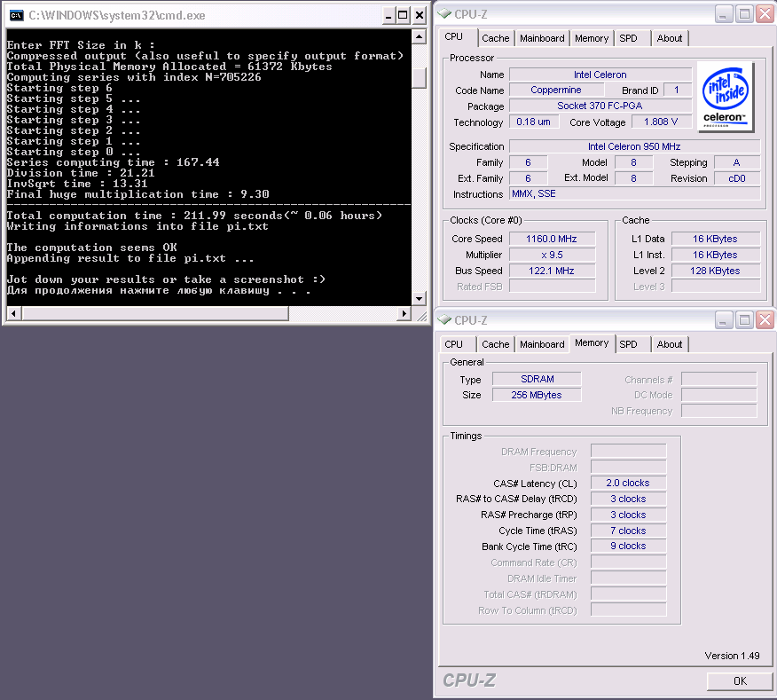Click memory Type value 'SDRAM'
The width and height of the screenshot is (777, 700).
point(537,379)
